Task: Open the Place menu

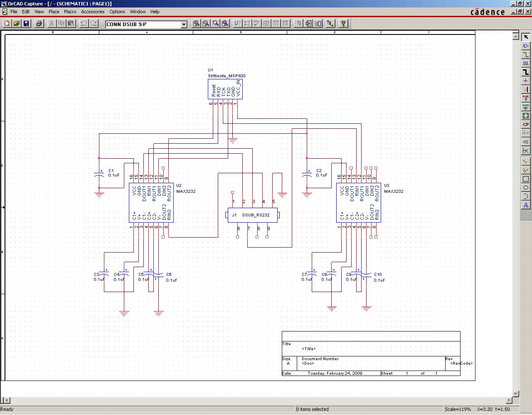Action: (54, 12)
